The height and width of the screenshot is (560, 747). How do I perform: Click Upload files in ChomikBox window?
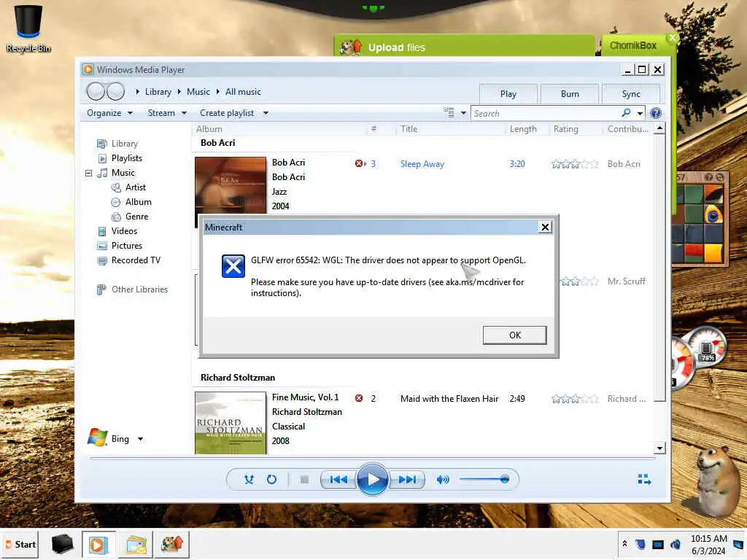[x=396, y=47]
